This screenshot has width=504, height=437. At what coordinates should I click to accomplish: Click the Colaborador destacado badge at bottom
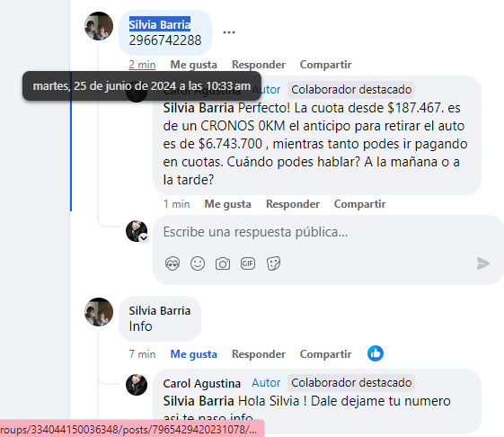351,383
